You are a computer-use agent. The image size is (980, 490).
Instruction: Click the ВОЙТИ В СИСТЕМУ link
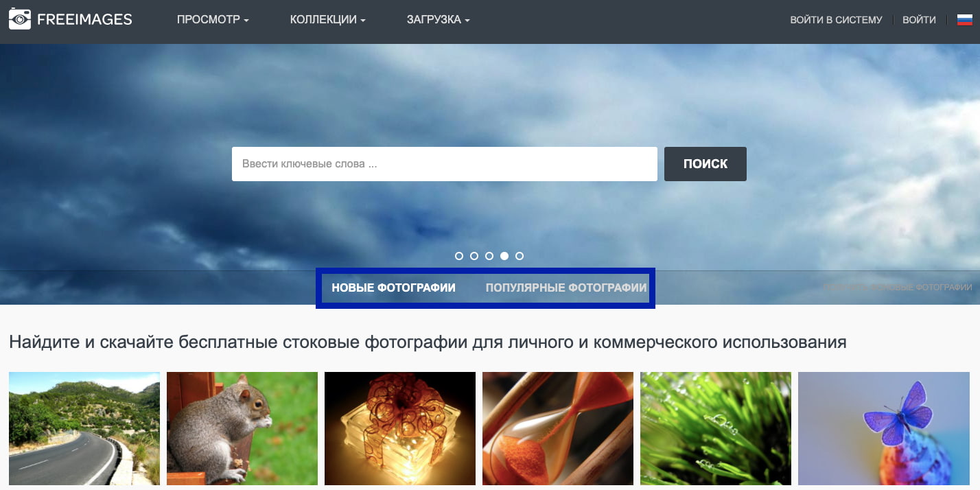pyautogui.click(x=836, y=20)
